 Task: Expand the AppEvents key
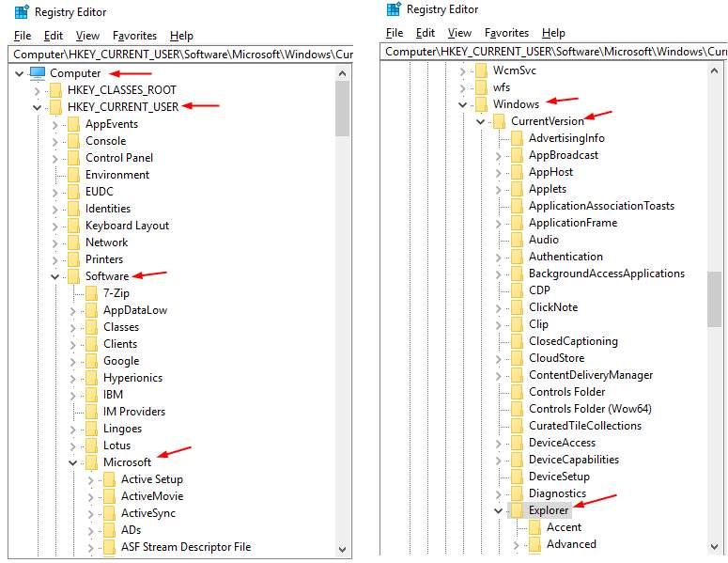click(54, 124)
